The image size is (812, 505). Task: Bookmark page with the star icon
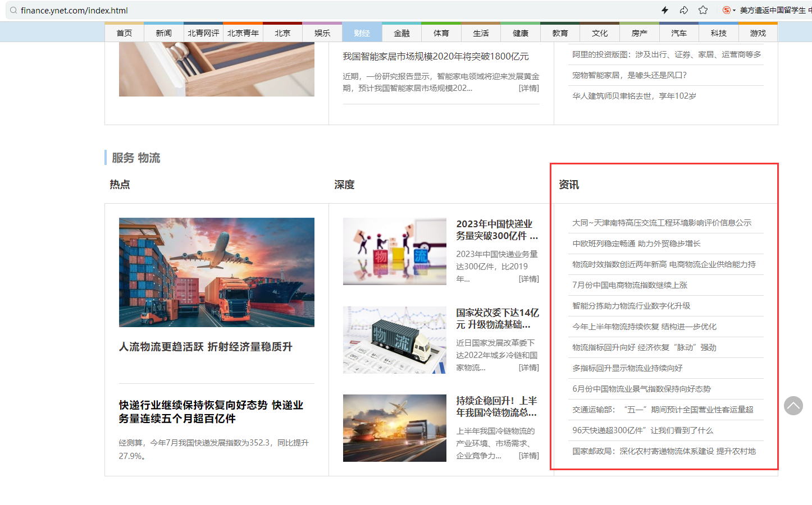(703, 10)
